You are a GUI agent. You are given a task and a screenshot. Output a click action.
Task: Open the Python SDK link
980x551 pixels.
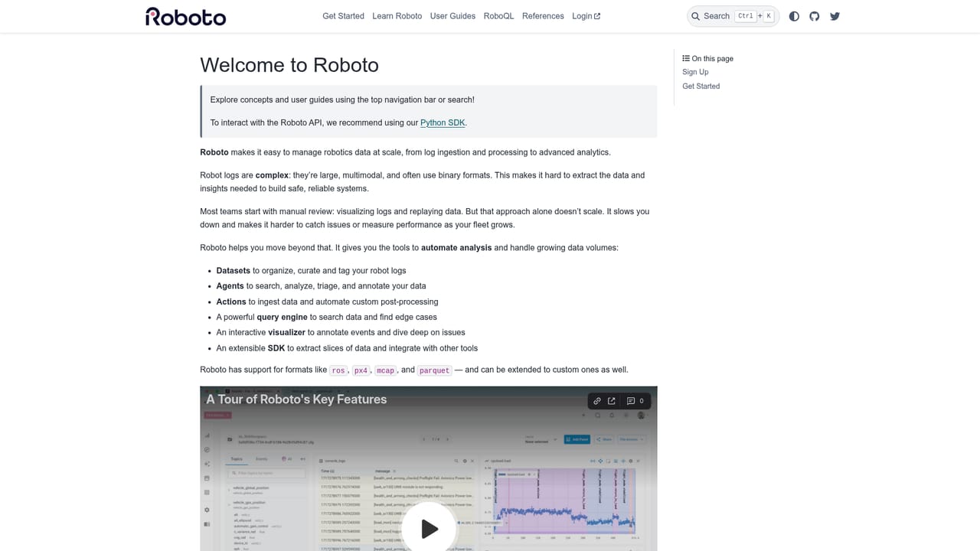(443, 122)
